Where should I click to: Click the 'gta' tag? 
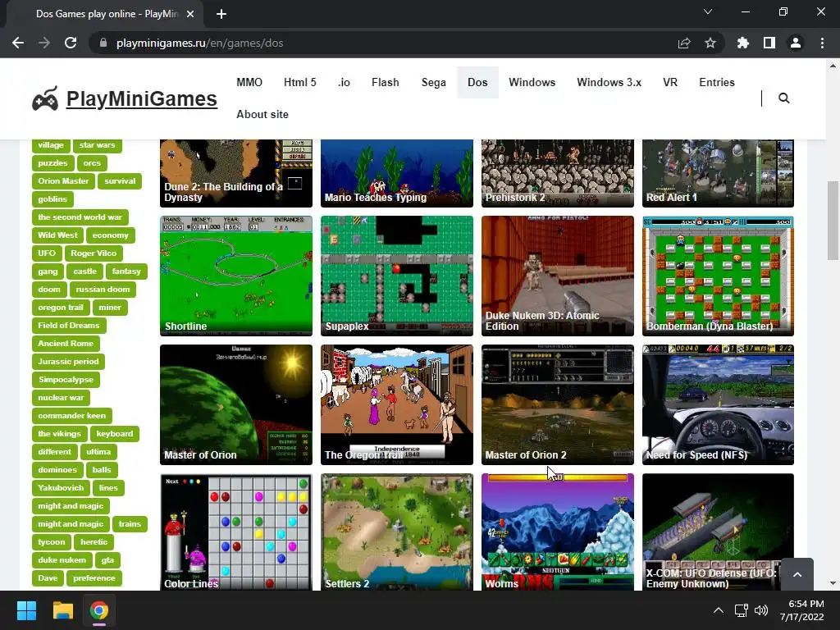click(107, 560)
